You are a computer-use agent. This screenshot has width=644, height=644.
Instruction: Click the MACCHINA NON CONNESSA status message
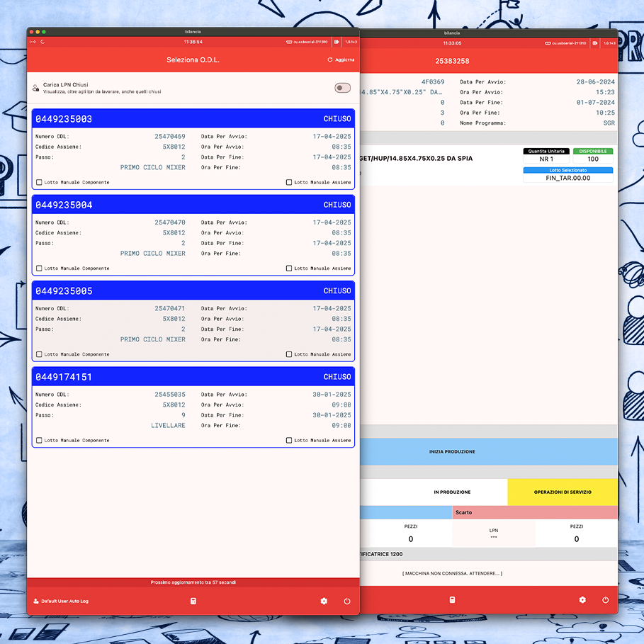point(452,573)
